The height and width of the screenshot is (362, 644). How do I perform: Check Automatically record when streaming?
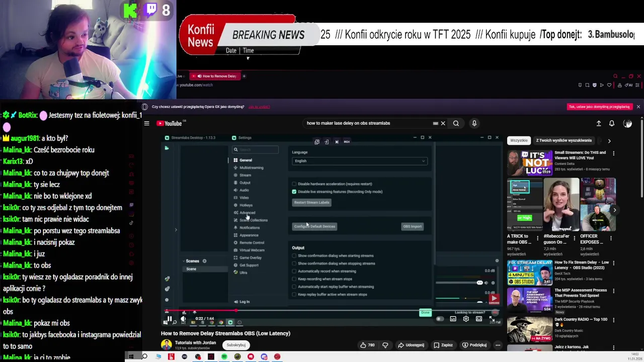click(x=294, y=271)
